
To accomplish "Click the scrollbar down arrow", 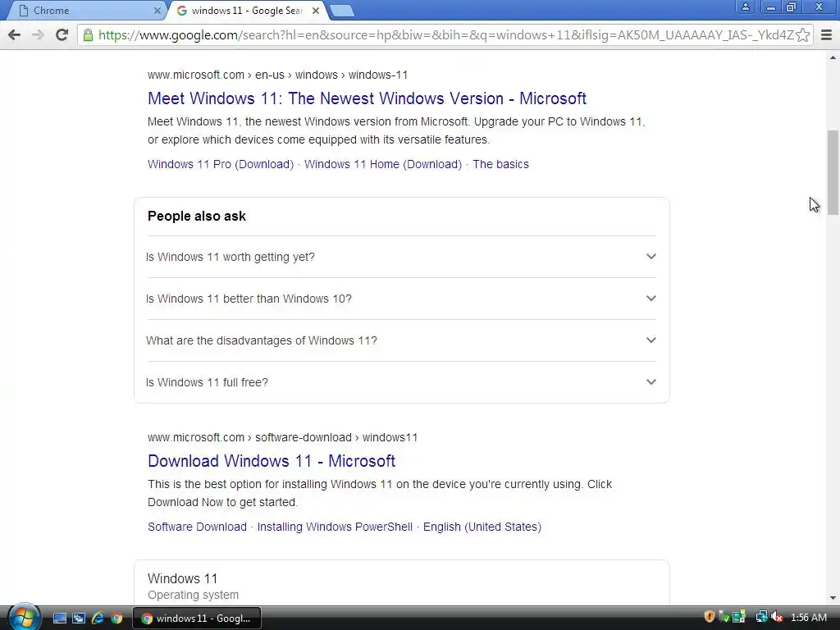I will pyautogui.click(x=833, y=598).
